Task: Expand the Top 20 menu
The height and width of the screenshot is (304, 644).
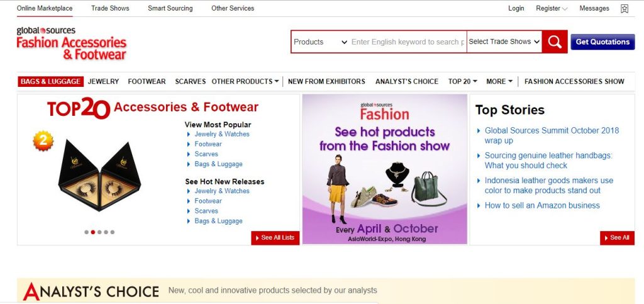Action: [462, 81]
